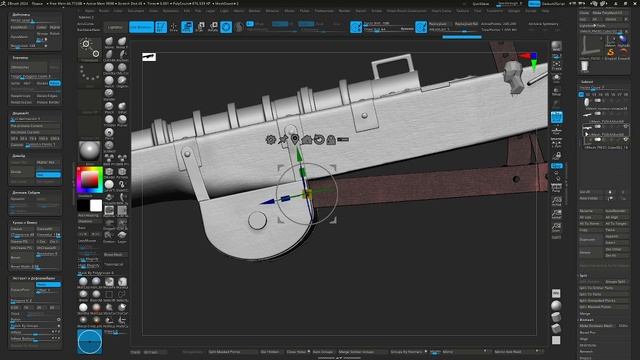Click Split To Parts
The width and height of the screenshot is (640, 360).
(x=604, y=294)
